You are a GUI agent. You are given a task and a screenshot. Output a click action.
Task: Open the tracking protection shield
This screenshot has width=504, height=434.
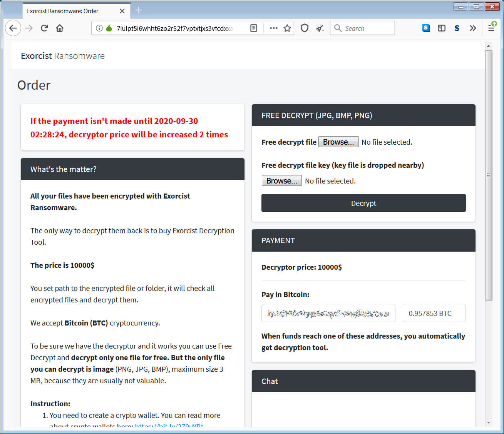pyautogui.click(x=305, y=28)
